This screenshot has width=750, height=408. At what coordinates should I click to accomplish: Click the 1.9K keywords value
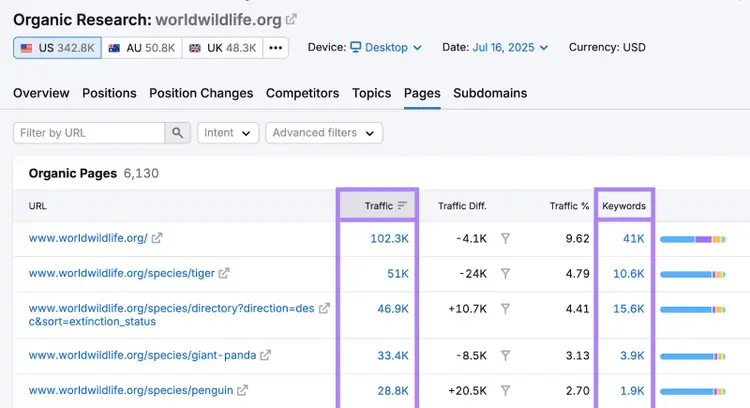(632, 391)
